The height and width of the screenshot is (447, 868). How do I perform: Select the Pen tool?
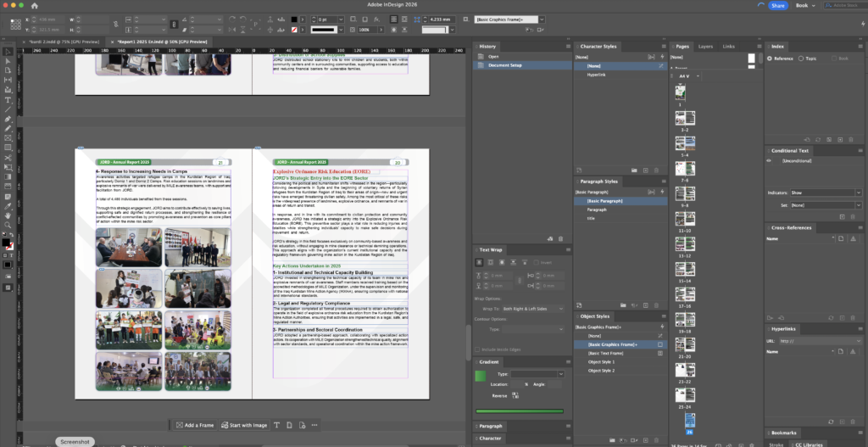click(8, 120)
